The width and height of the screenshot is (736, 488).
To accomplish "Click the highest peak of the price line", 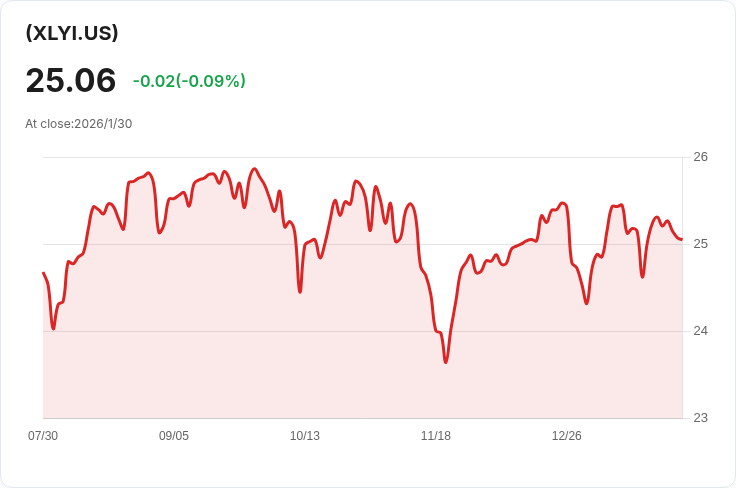I will pyautogui.click(x=254, y=169).
